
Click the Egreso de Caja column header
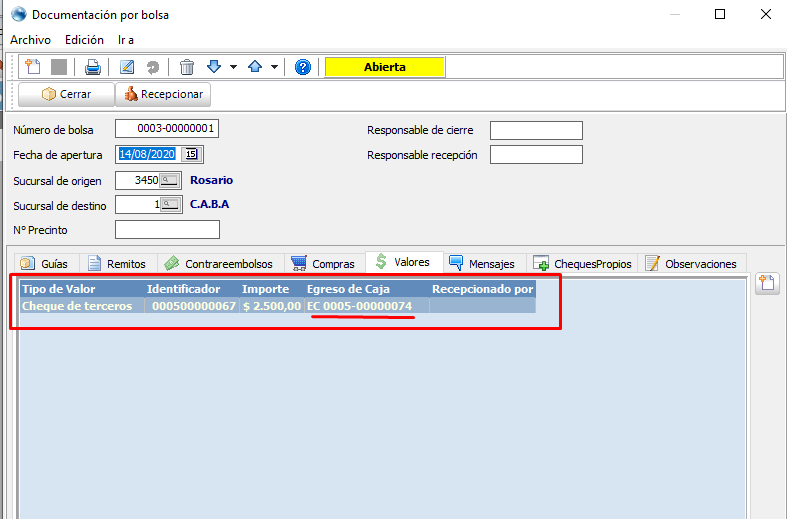(367, 289)
